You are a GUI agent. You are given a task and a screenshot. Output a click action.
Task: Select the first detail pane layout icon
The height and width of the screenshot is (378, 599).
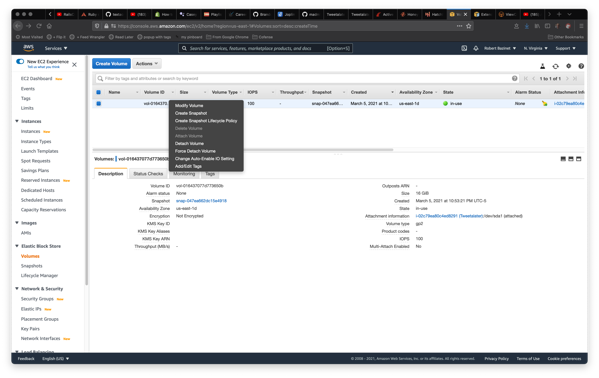click(x=563, y=159)
